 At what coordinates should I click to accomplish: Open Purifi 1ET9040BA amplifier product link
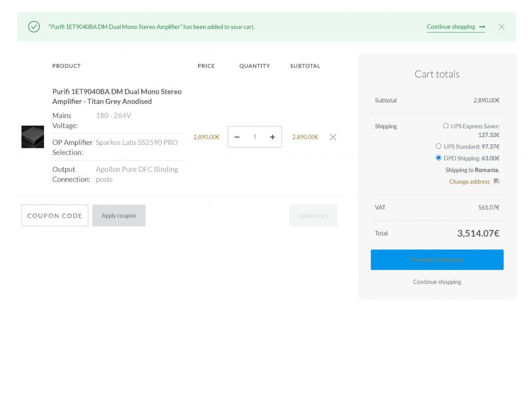117,97
